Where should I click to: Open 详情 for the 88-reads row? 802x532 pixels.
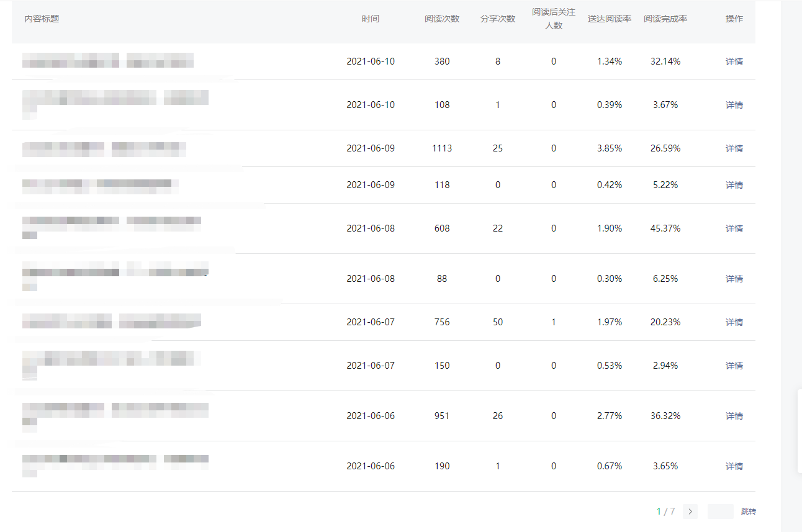pos(734,279)
